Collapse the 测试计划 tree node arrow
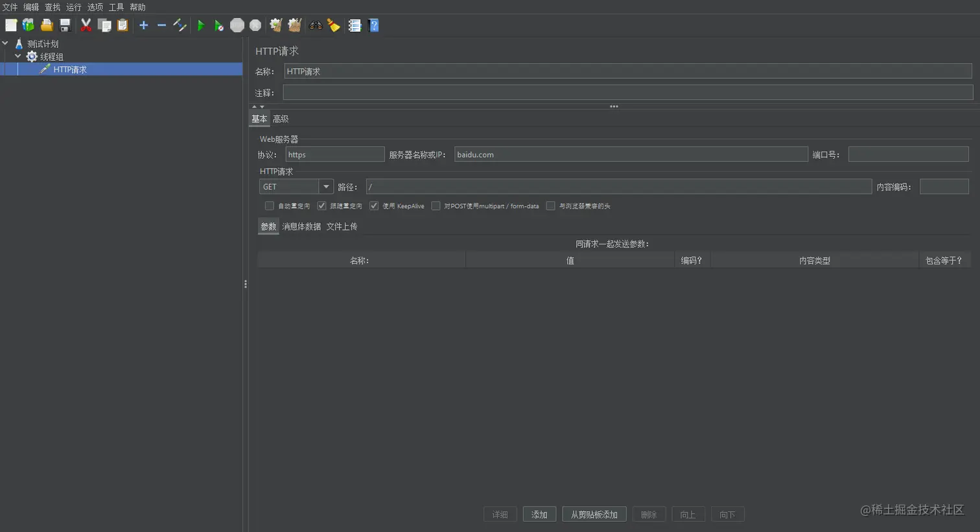This screenshot has width=980, height=532. point(5,43)
